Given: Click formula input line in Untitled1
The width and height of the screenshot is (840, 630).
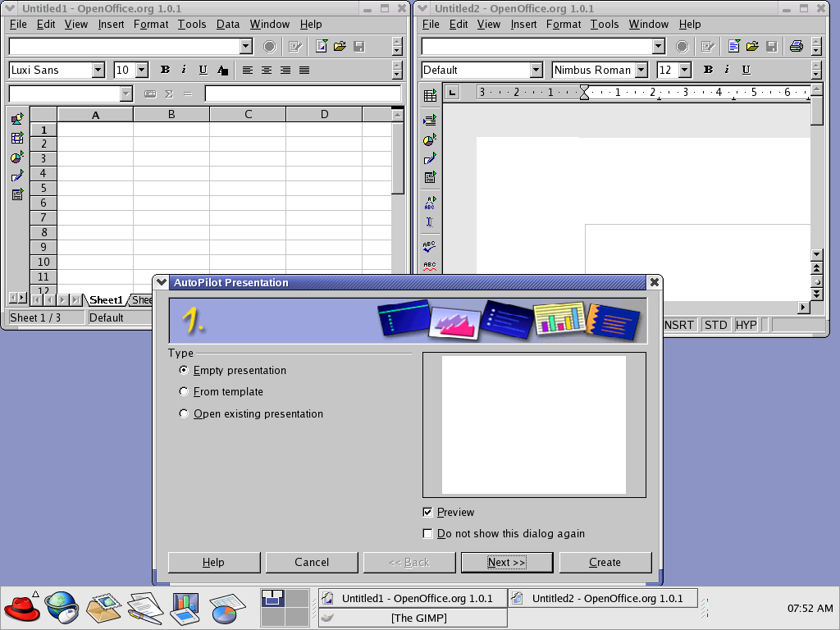Looking at the screenshot, I should [304, 94].
